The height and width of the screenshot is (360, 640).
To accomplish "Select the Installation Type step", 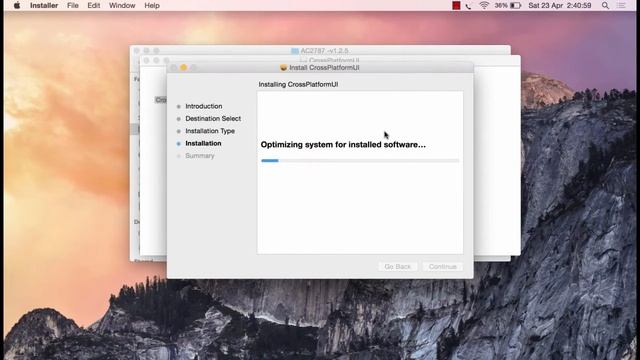I will [x=210, y=131].
